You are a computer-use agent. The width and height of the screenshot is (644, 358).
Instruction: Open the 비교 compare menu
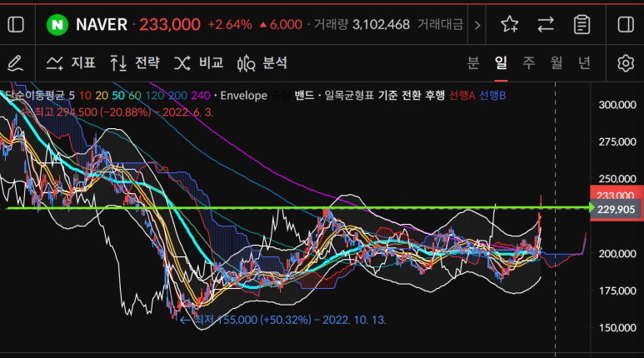[x=199, y=63]
